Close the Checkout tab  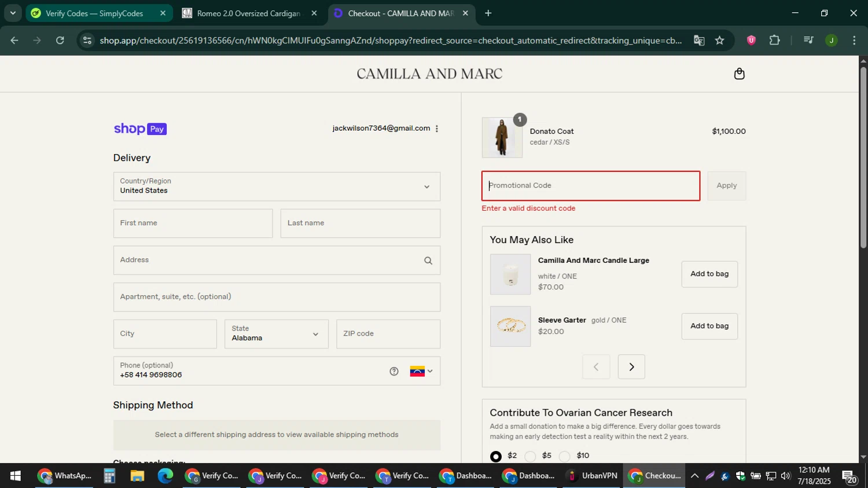(465, 13)
